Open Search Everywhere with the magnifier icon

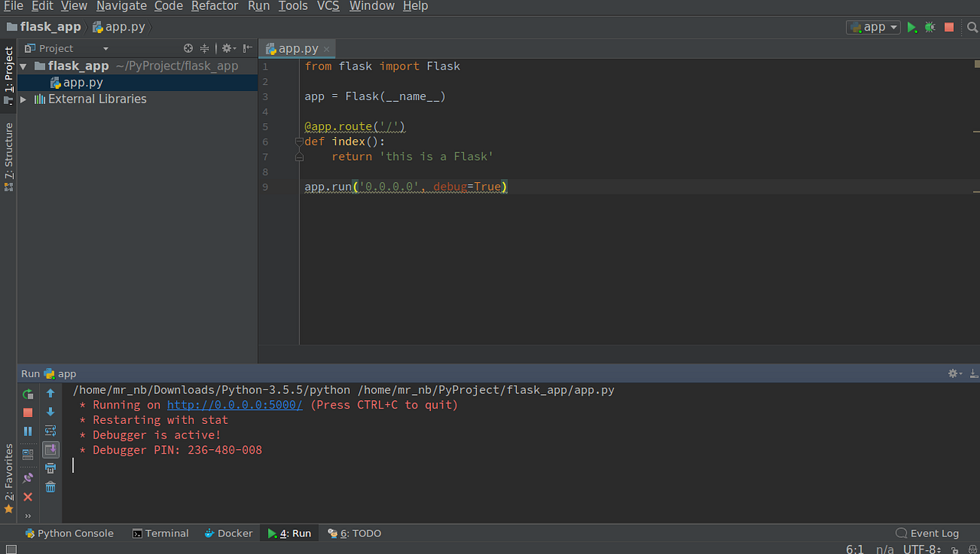point(971,26)
